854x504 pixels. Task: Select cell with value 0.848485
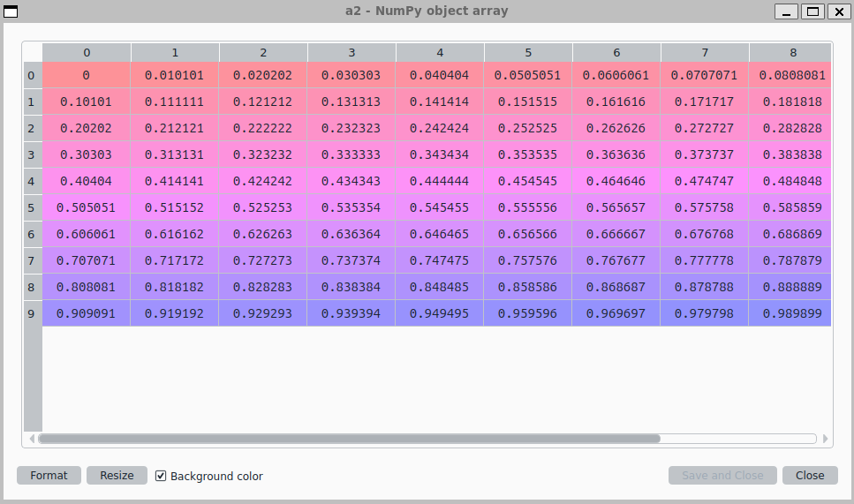coord(440,287)
